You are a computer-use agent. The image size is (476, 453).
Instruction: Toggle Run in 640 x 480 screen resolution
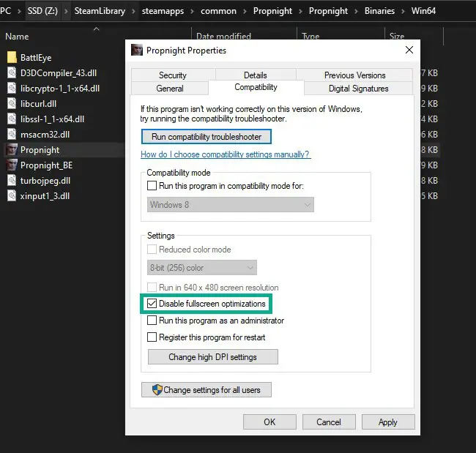152,287
